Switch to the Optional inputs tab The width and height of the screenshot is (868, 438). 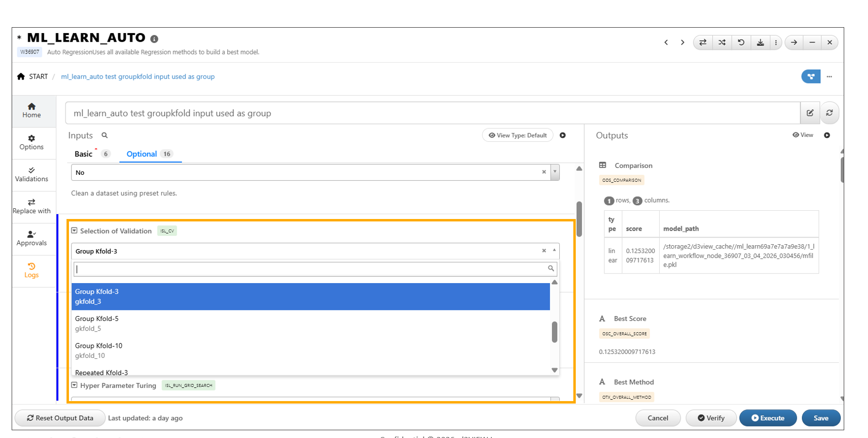pos(141,154)
